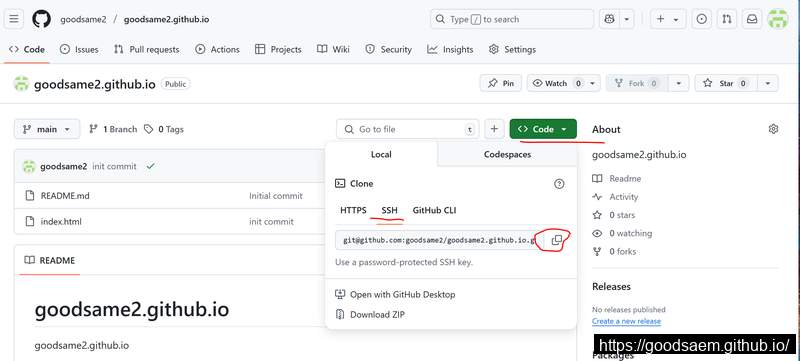Expand the Fork options dropdown arrow
This screenshot has width=800, height=361.
click(679, 83)
